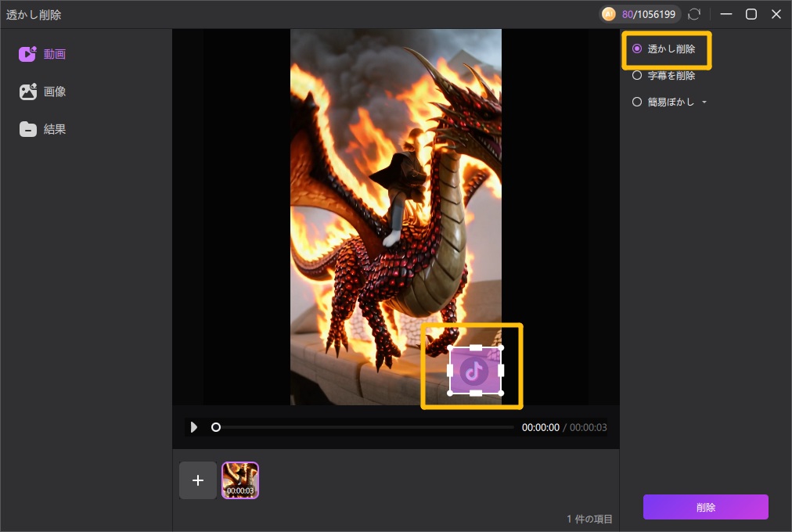Refresh the AI credits balance

[x=693, y=14]
